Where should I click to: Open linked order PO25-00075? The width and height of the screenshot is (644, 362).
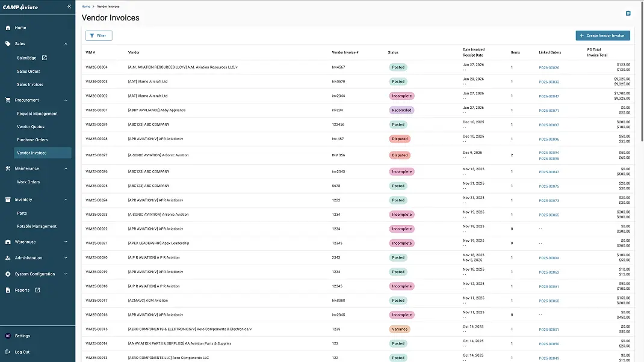tap(549, 186)
